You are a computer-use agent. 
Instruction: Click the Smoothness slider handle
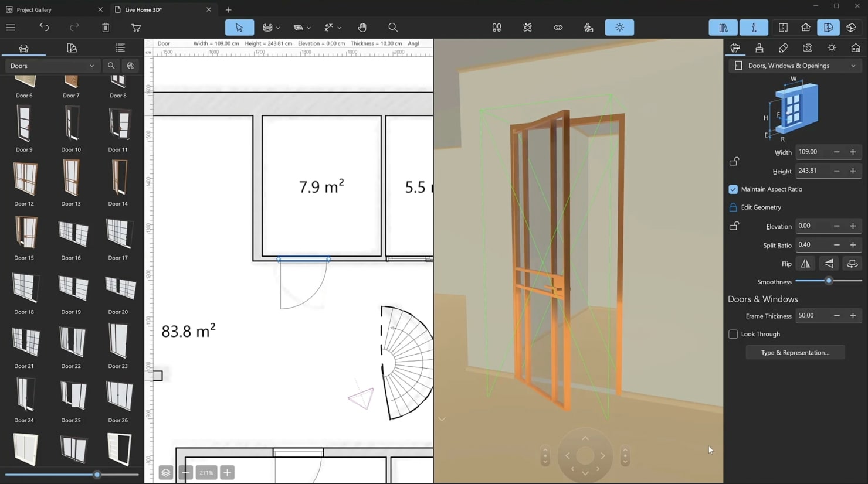(829, 281)
